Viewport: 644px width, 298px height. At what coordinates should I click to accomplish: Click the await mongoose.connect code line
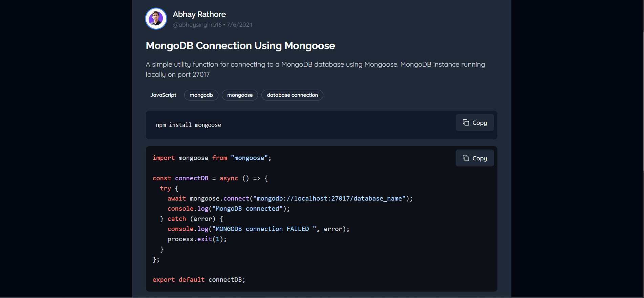pos(290,199)
